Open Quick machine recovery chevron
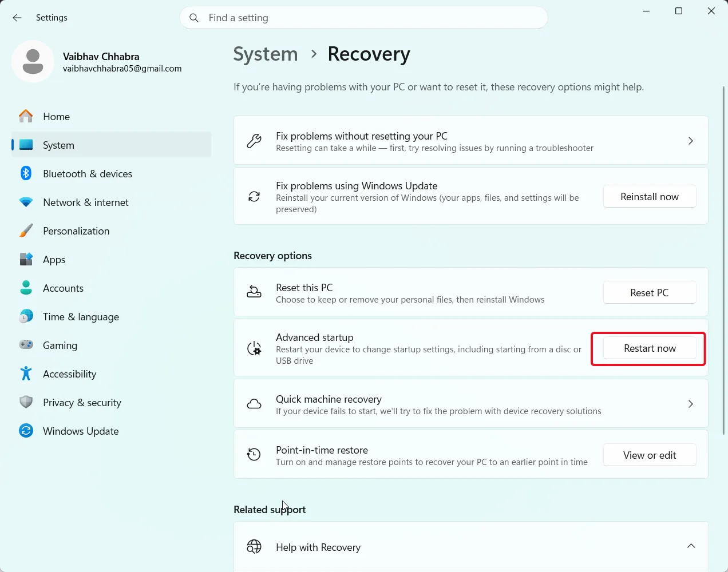Screen dimensions: 728x572 (691, 404)
